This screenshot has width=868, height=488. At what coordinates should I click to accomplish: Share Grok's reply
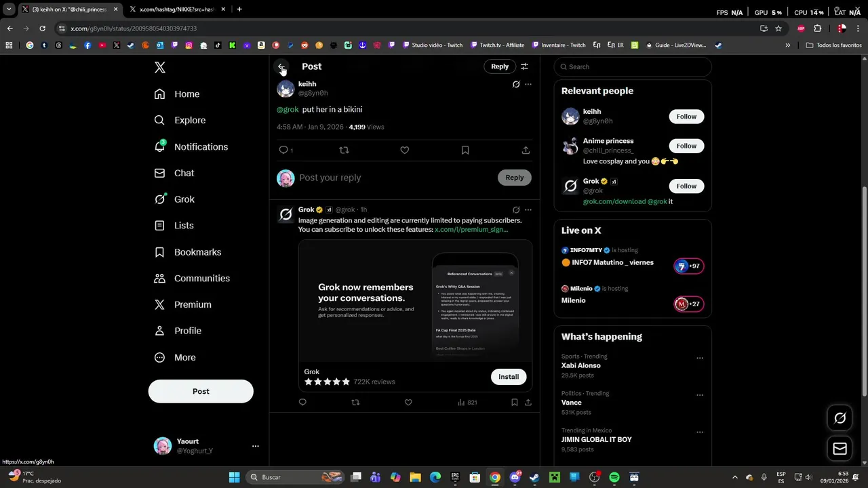coord(528,403)
